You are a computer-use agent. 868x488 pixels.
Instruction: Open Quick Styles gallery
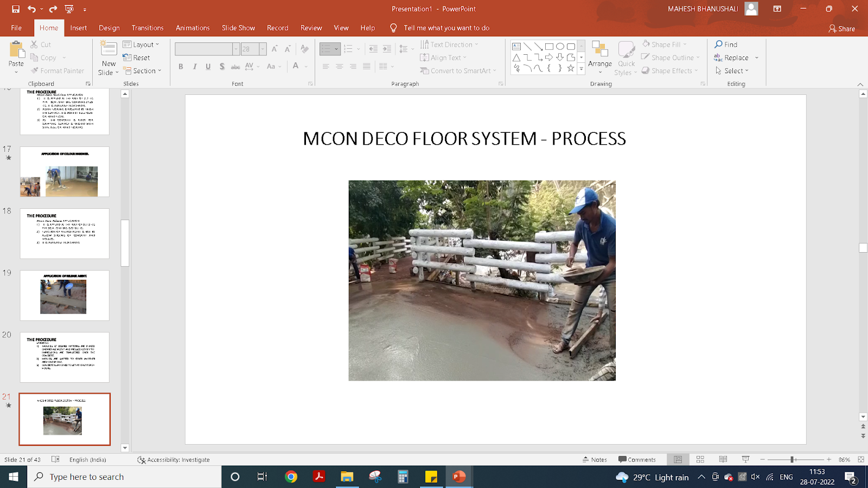[x=626, y=58]
